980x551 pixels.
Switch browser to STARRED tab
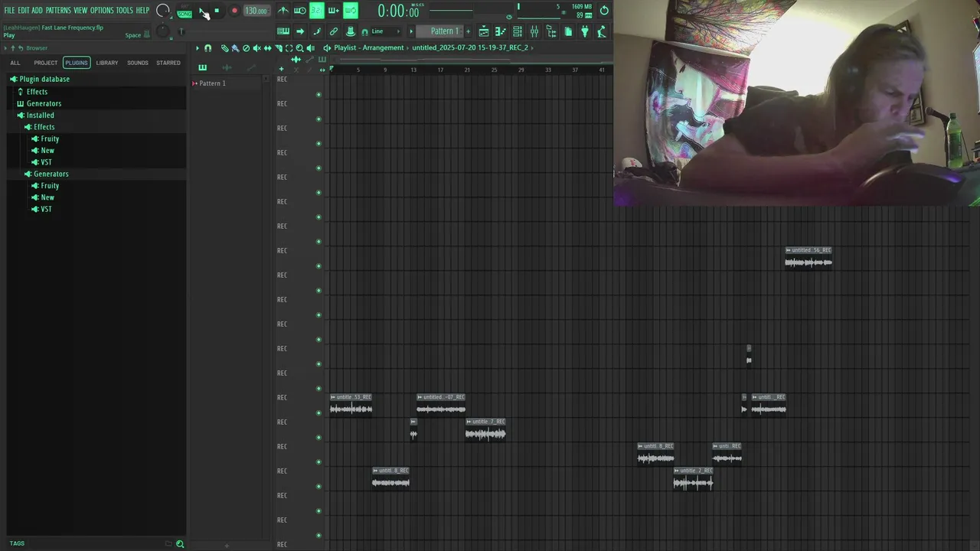[x=168, y=63]
